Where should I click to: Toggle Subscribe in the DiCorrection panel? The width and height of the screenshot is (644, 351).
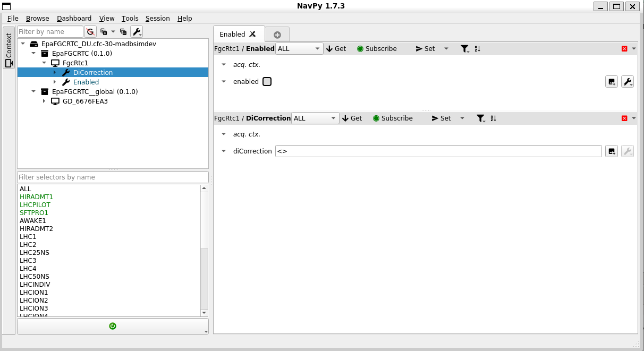point(392,118)
